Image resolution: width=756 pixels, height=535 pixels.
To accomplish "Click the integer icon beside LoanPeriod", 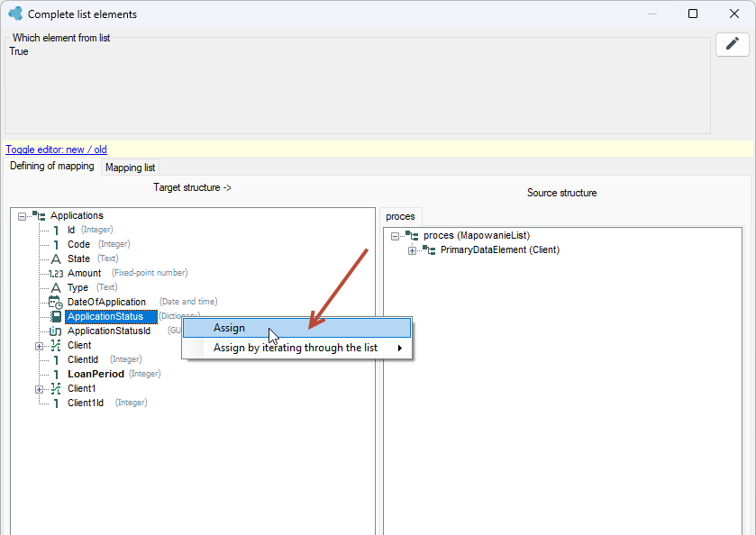I will click(x=56, y=374).
